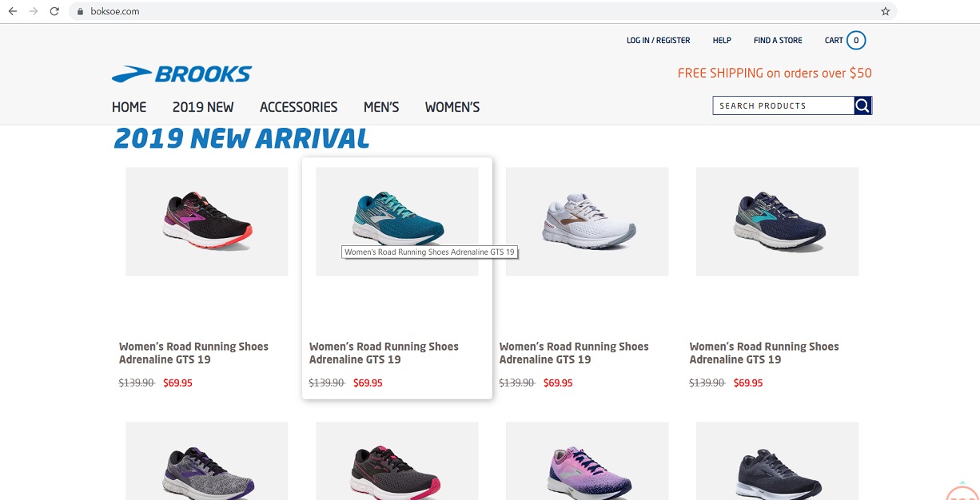The width and height of the screenshot is (980, 500).
Task: Open the Help link
Action: [722, 41]
